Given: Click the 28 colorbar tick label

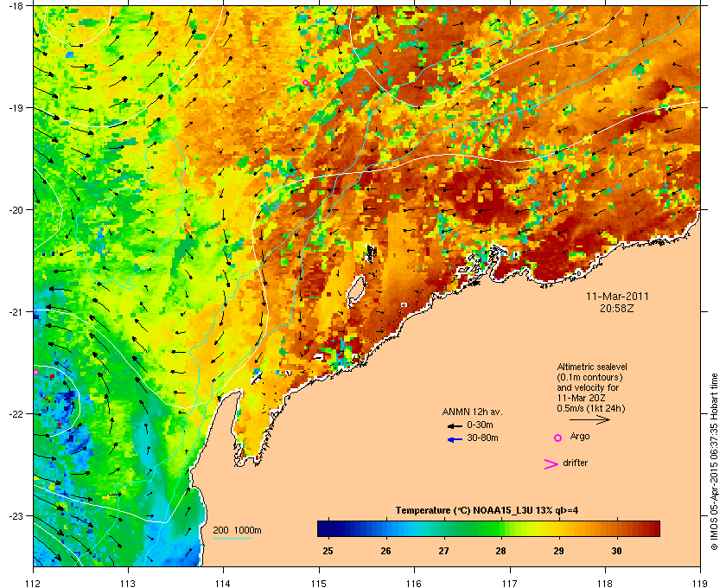Looking at the screenshot, I should (500, 551).
